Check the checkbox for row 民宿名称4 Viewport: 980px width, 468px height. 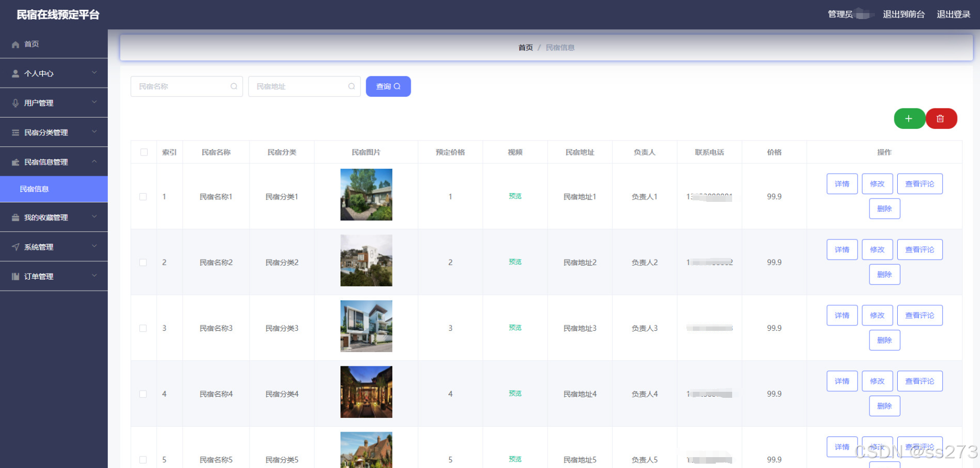tap(143, 394)
